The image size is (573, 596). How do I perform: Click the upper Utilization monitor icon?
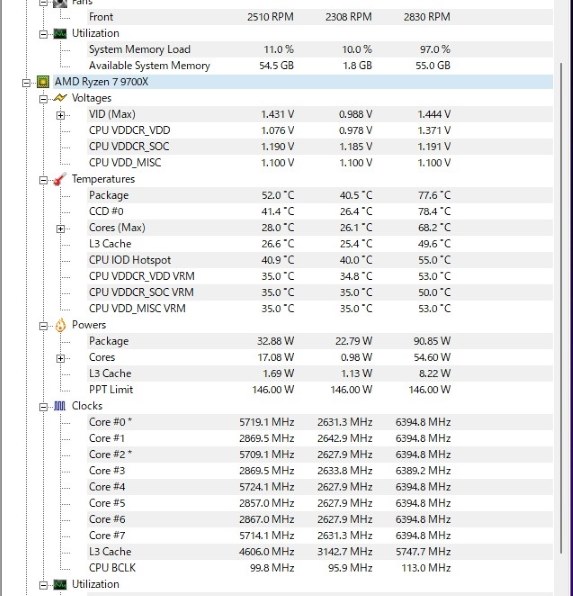point(60,33)
